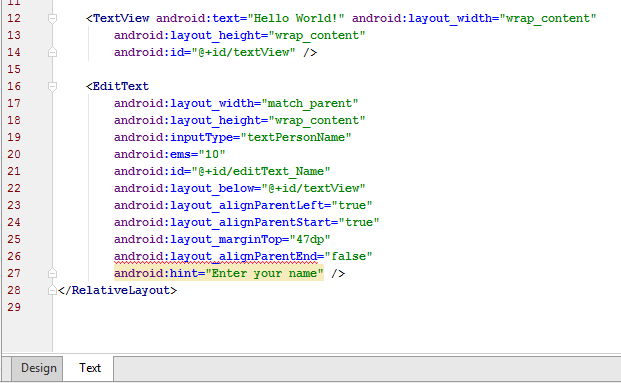Click the "@+id/textView" id value on line 14
The width and height of the screenshot is (621, 383).
click(x=244, y=52)
